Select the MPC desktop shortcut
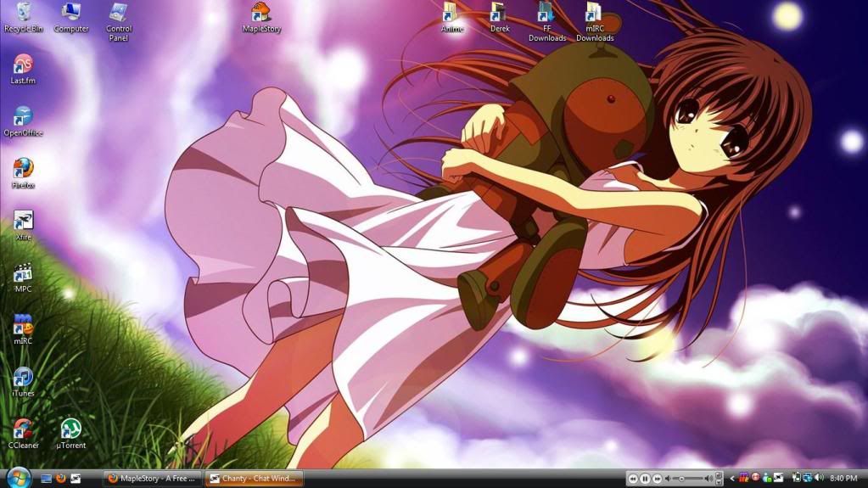This screenshot has width=868, height=488. point(23,278)
